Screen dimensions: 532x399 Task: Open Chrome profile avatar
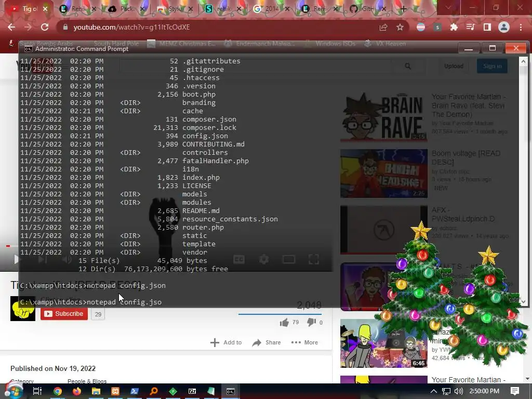point(504,27)
